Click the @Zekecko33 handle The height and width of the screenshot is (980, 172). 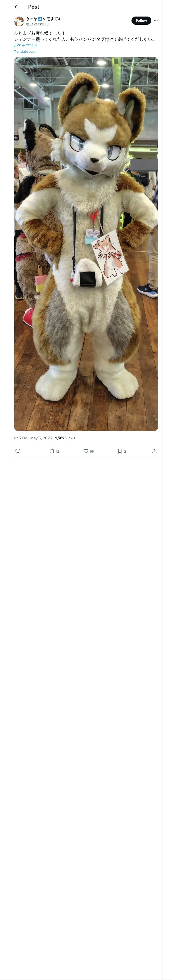[x=37, y=24]
